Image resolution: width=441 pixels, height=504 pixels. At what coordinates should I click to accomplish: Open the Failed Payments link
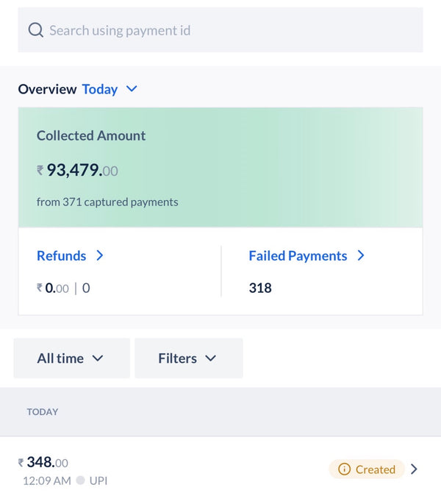(298, 255)
